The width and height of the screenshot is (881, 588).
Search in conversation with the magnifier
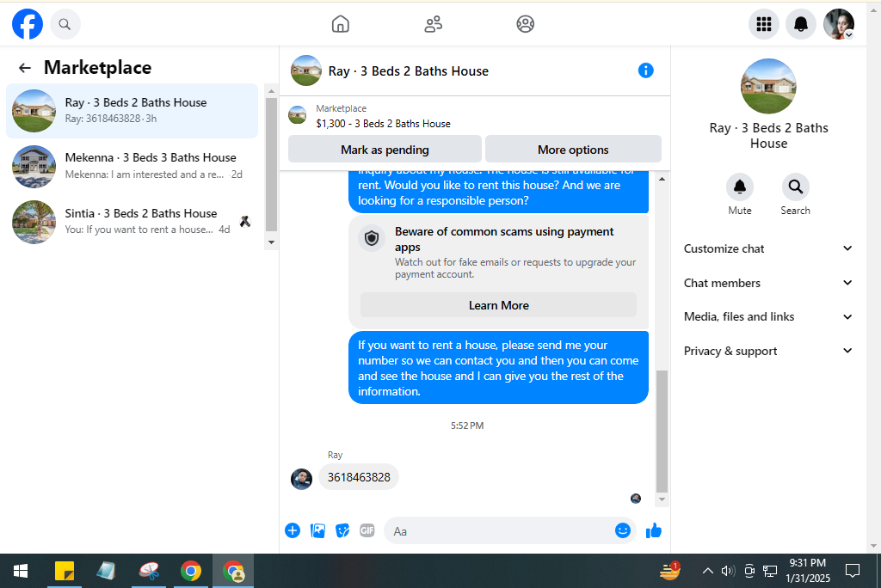pyautogui.click(x=795, y=187)
